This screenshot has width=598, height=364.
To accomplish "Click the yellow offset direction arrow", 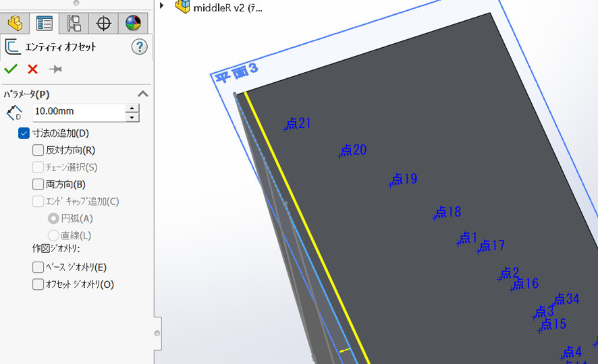I will (345, 351).
